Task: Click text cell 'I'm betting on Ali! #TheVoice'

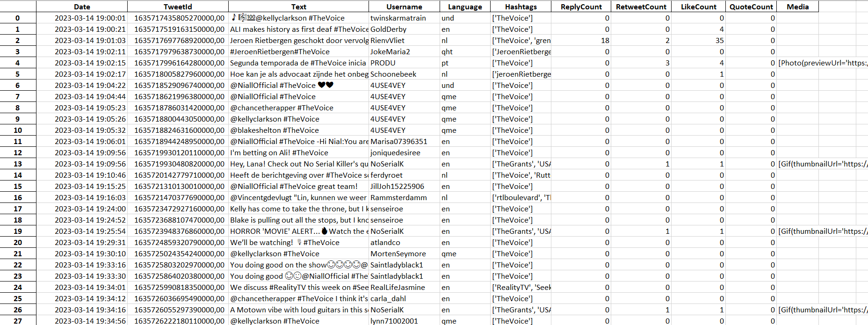Action: tap(298, 152)
